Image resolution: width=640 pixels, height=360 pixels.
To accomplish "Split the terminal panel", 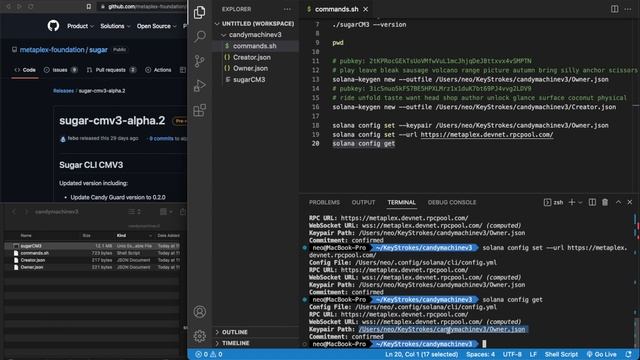I will coord(592,202).
